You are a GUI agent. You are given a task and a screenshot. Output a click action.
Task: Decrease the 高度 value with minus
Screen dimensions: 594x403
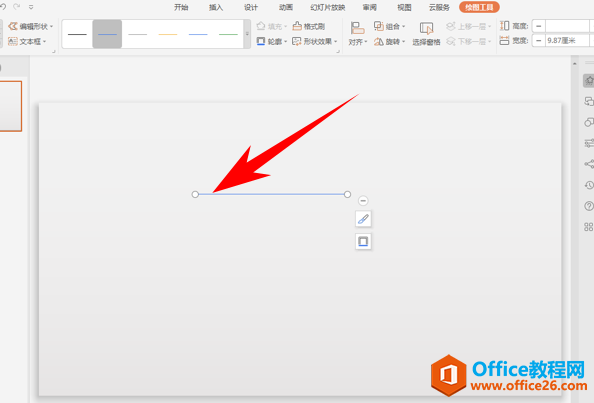click(x=539, y=26)
